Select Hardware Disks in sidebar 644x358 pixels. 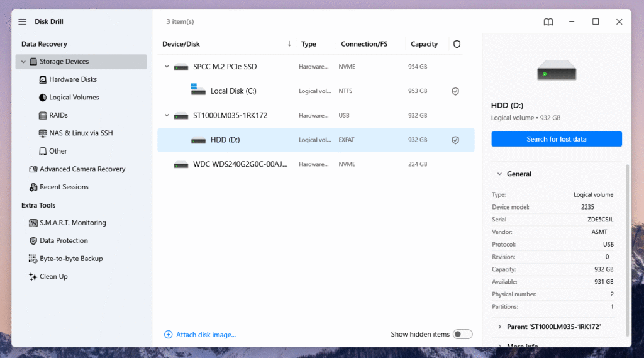[x=72, y=79]
